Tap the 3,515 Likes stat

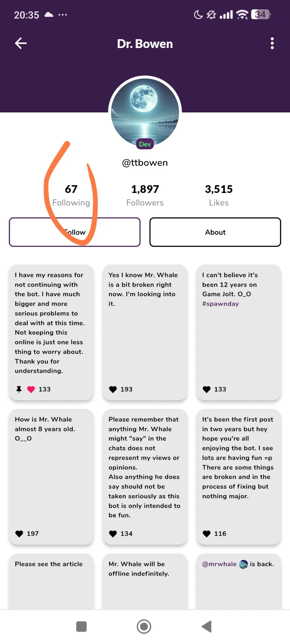tap(219, 195)
